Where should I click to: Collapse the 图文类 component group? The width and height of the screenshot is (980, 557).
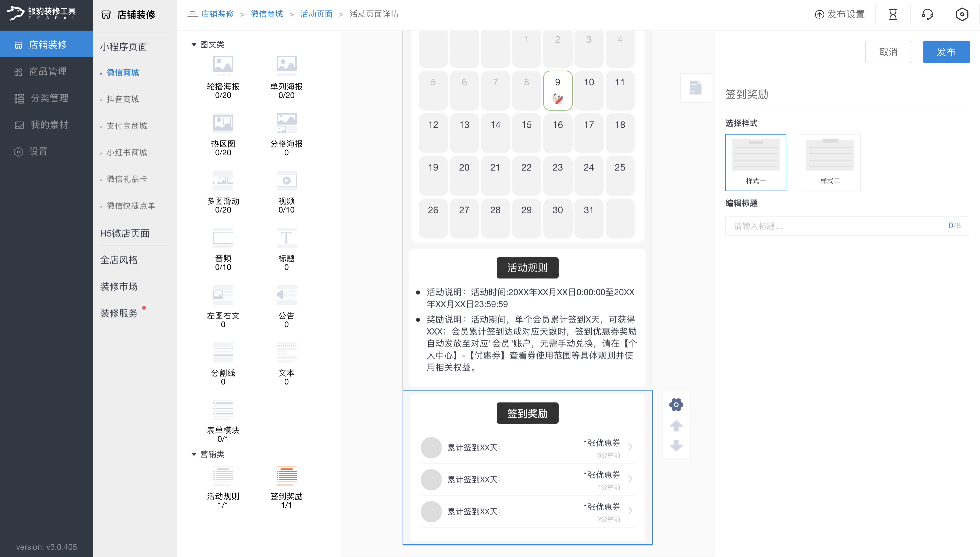coord(194,45)
